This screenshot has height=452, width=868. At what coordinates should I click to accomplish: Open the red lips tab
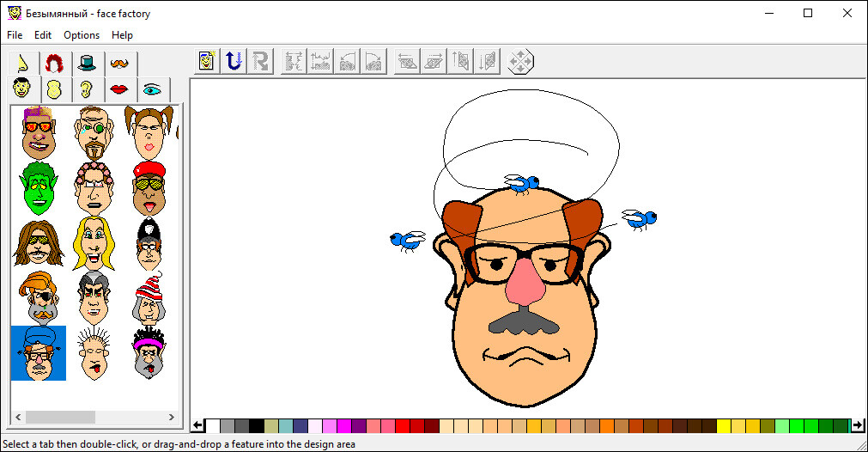click(119, 89)
